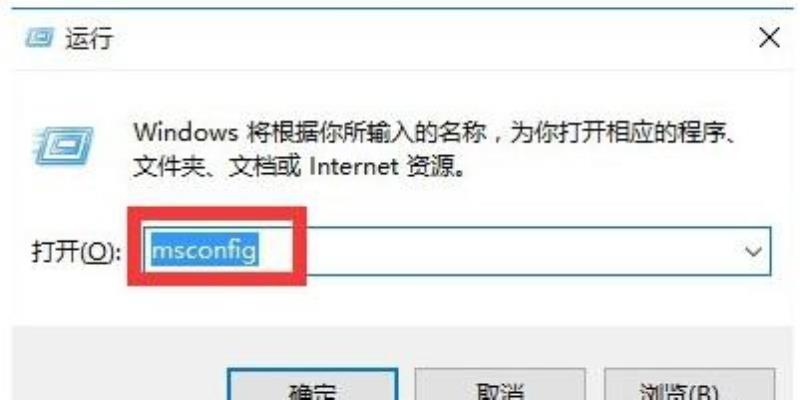Click the highlighted msconfig text

tap(205, 251)
